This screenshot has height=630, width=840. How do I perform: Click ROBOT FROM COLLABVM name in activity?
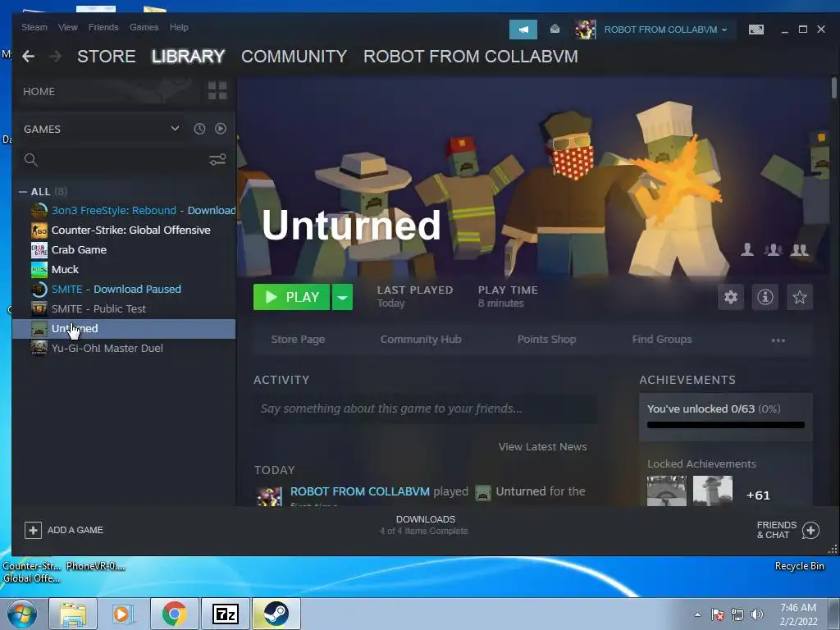click(x=360, y=491)
